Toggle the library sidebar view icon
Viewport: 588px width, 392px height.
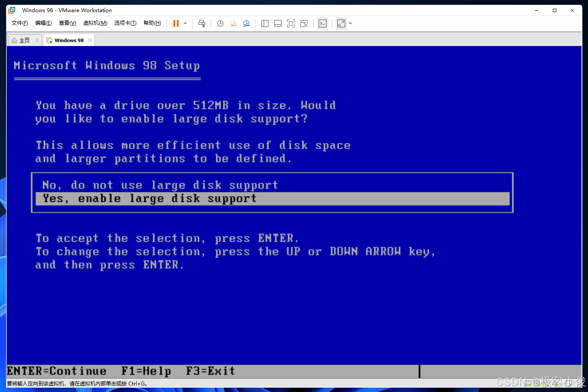tap(265, 23)
